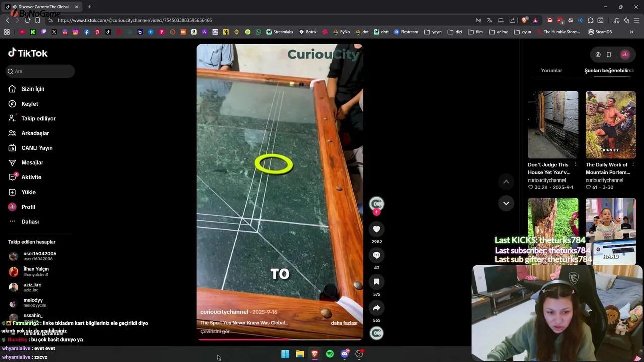Go back with browser back arrow
The width and height of the screenshot is (644, 362).
pos(7,20)
